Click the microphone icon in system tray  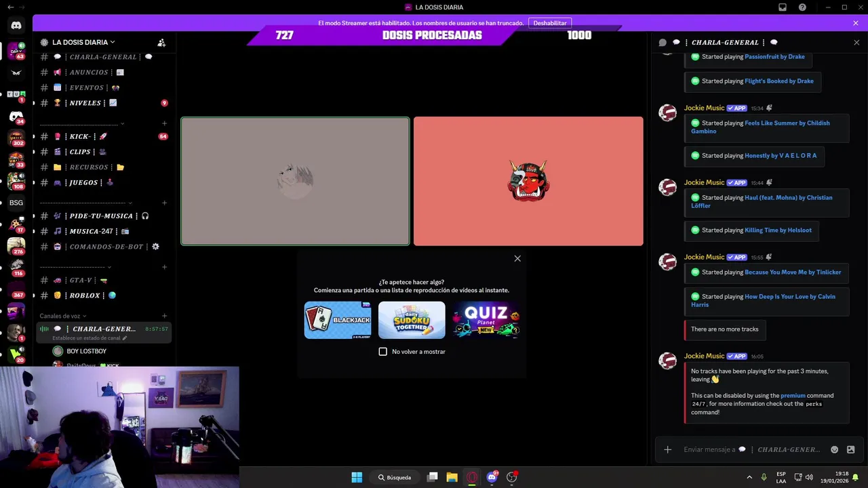(764, 477)
